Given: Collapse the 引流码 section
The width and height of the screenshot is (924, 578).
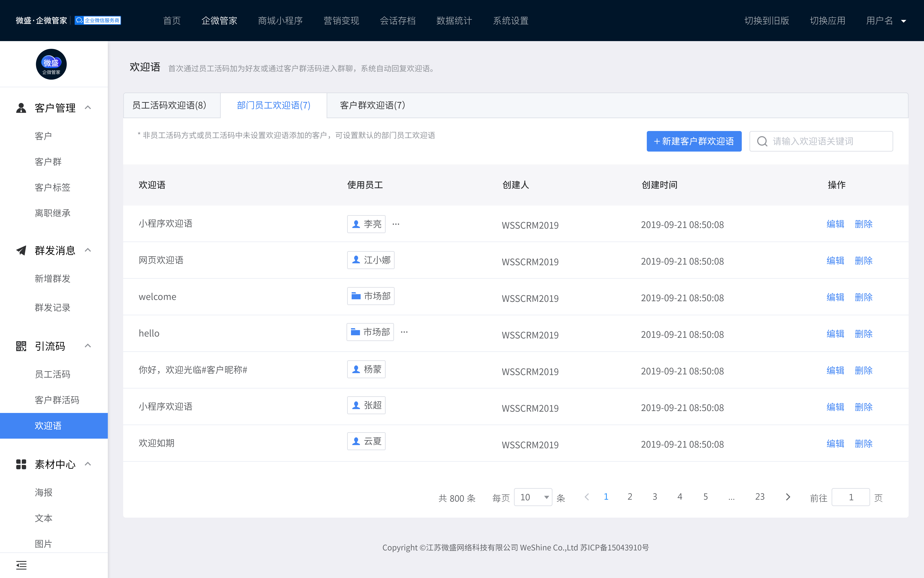Looking at the screenshot, I should point(88,346).
